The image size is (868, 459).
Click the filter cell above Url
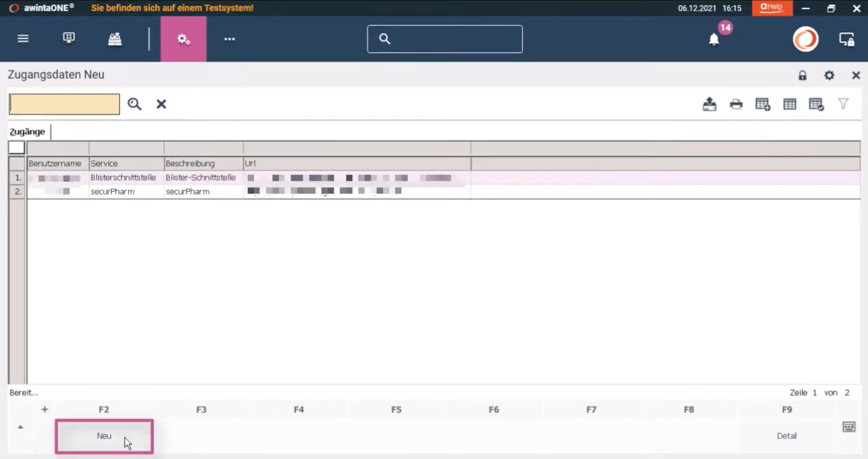357,148
